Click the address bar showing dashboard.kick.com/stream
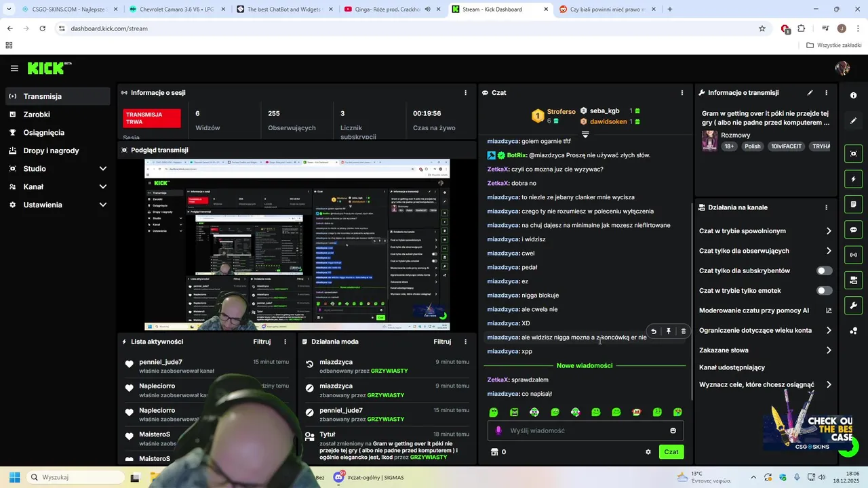The height and width of the screenshot is (488, 868). click(x=407, y=28)
